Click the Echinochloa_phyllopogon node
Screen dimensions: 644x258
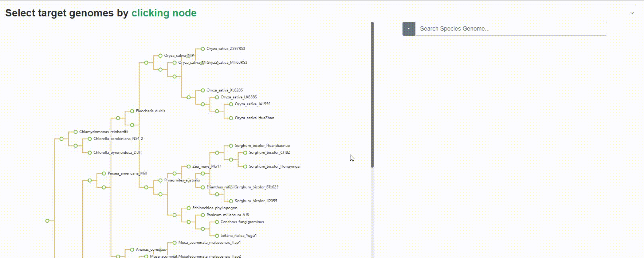tap(189, 208)
